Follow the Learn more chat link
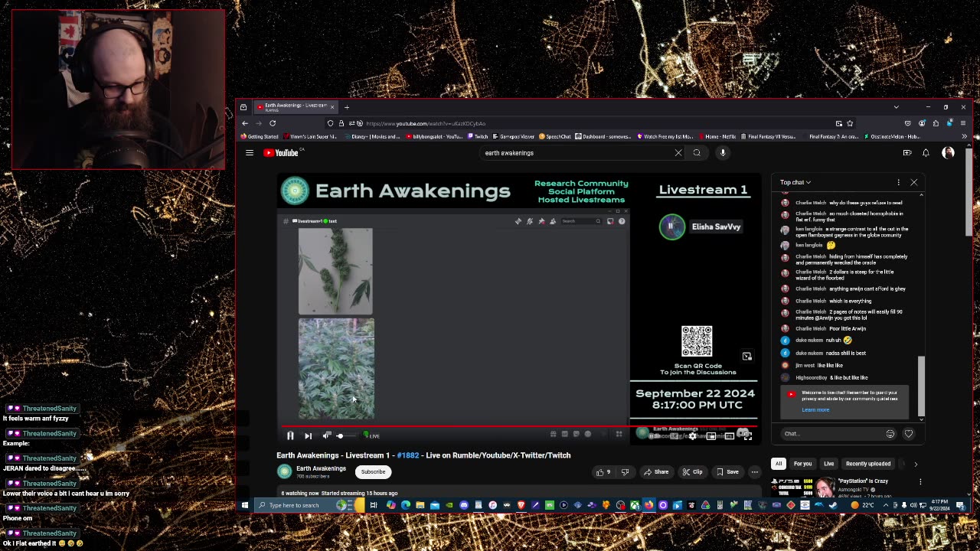This screenshot has width=980, height=551. [x=815, y=410]
